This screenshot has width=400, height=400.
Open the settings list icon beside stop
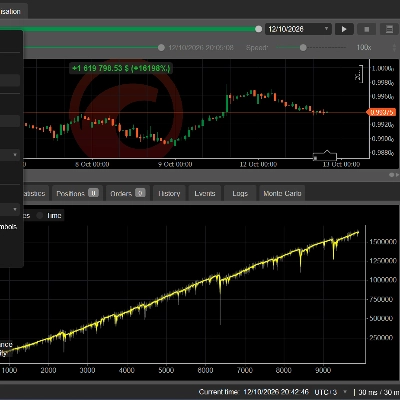pyautogui.click(x=389, y=29)
